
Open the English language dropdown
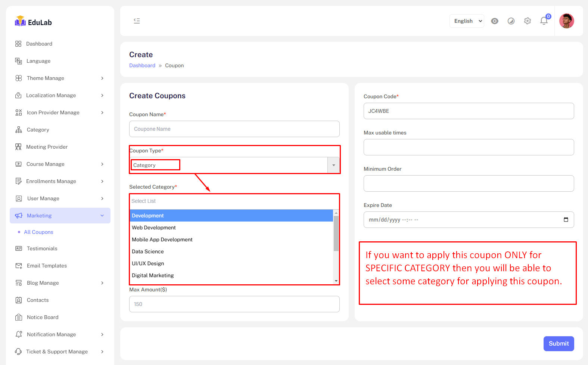(x=467, y=21)
